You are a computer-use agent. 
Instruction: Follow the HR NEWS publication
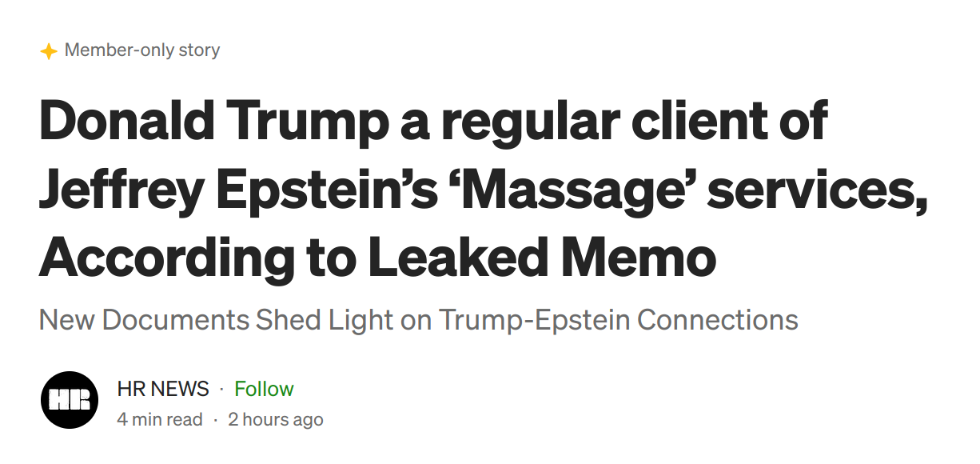(x=264, y=389)
